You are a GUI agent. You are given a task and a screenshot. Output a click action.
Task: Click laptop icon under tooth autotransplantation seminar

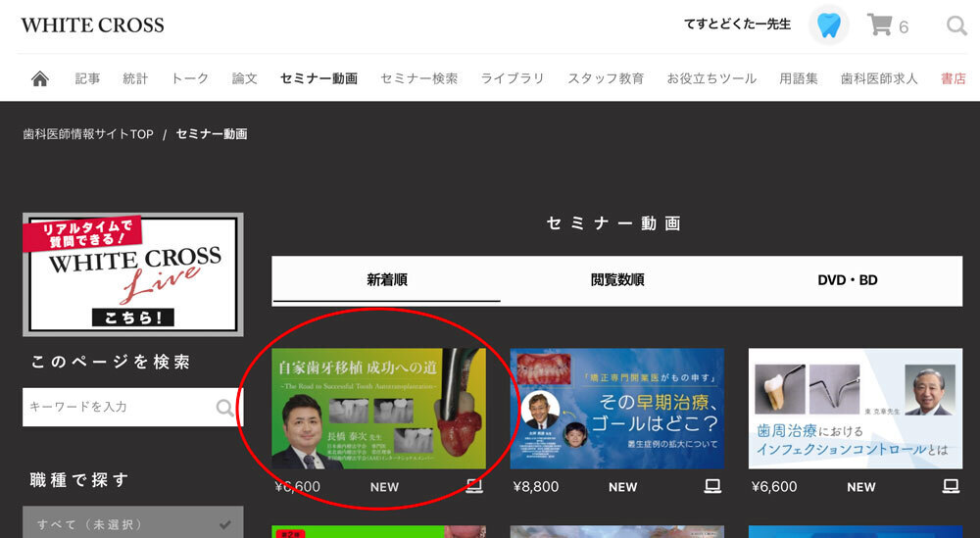point(474,486)
